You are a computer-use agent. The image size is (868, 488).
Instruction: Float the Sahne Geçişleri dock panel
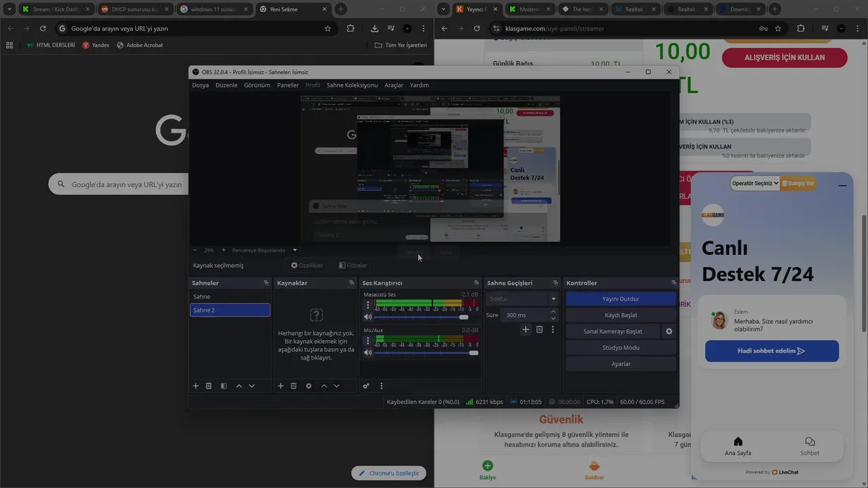557,283
